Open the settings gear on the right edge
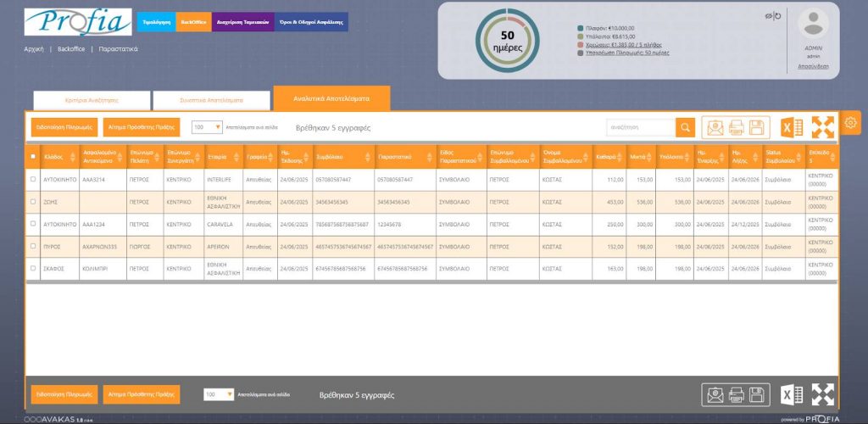The height and width of the screenshot is (424, 868). coord(851,123)
